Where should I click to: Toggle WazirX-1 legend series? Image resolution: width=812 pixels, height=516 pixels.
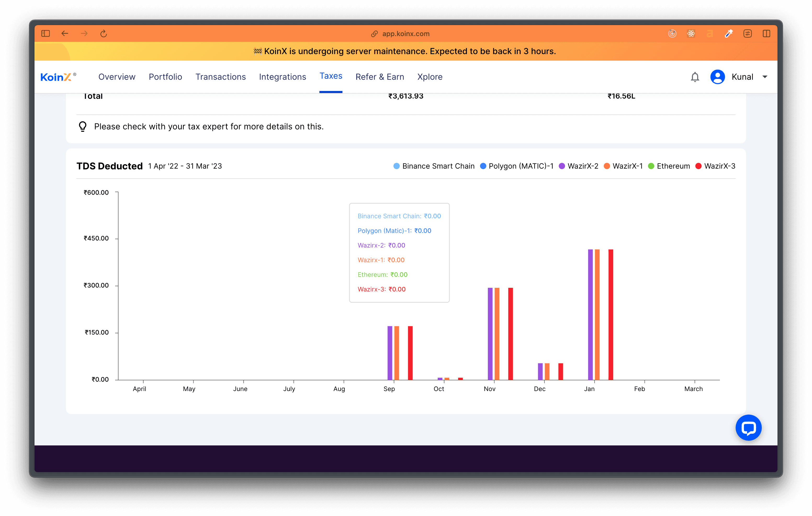(x=623, y=166)
